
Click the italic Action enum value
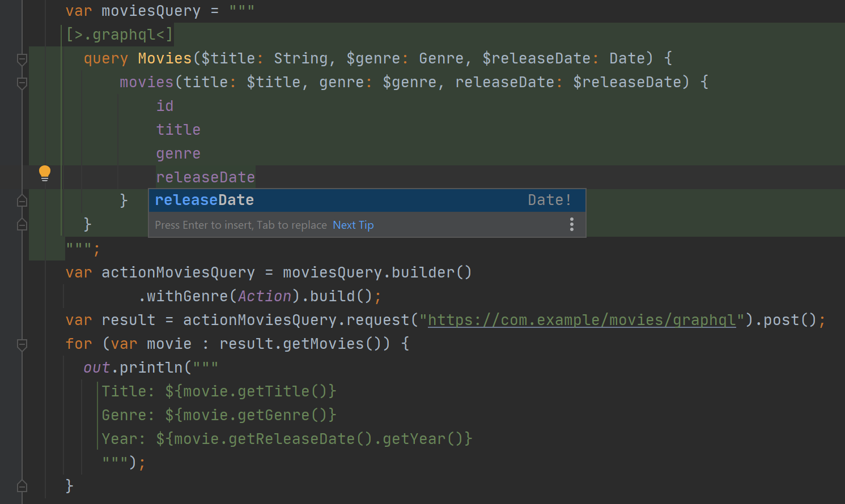click(265, 296)
